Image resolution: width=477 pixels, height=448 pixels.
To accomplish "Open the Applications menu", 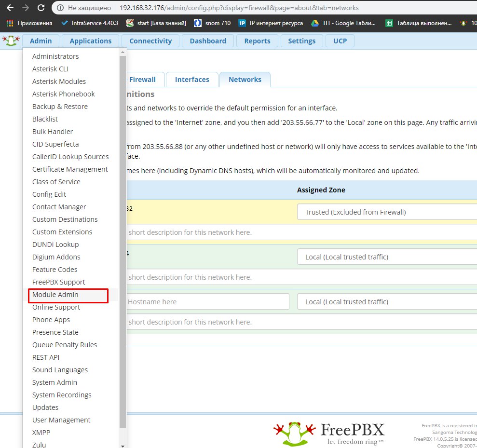I will tap(91, 41).
